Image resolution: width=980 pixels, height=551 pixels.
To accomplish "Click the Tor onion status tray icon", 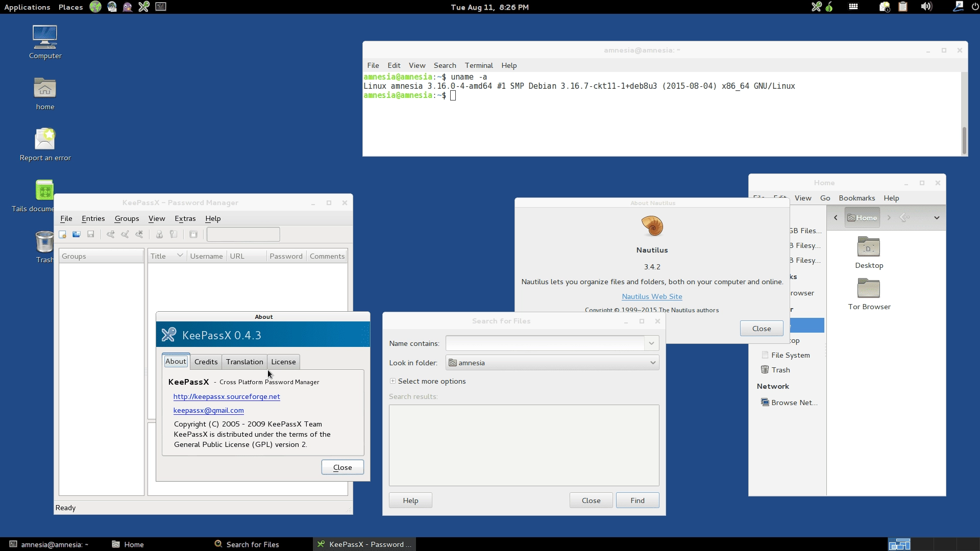I will [x=829, y=7].
